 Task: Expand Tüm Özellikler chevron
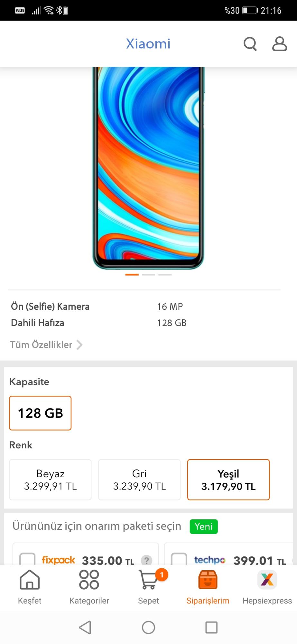tap(79, 345)
